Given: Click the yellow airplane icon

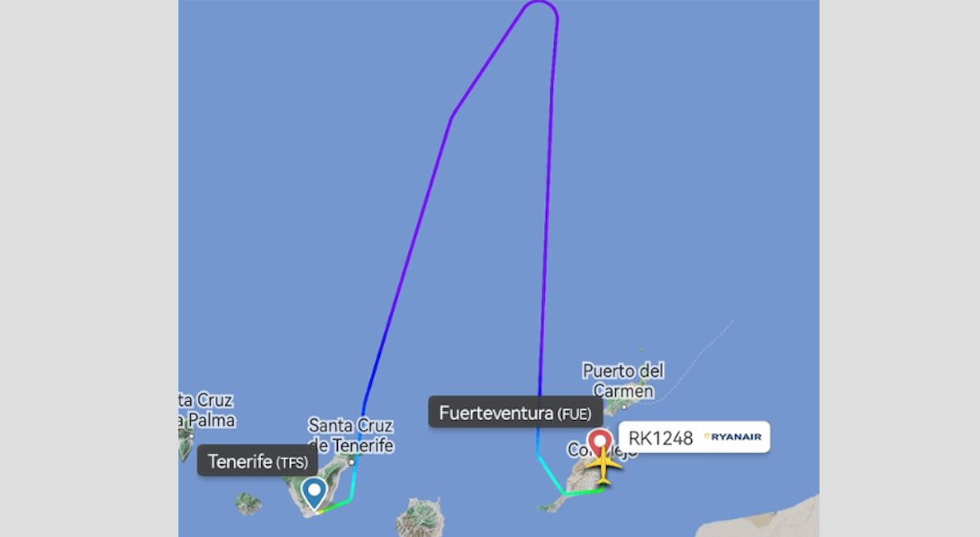Looking at the screenshot, I should [x=603, y=465].
